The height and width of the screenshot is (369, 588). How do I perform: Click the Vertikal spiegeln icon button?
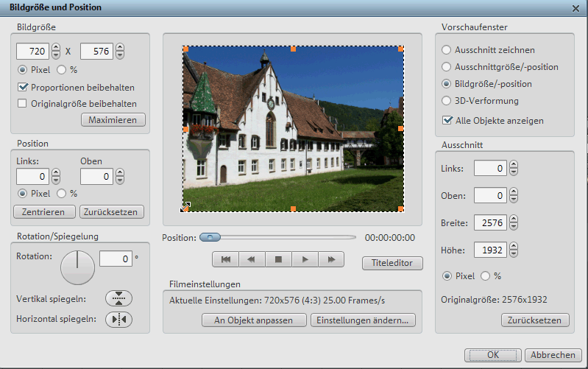119,298
